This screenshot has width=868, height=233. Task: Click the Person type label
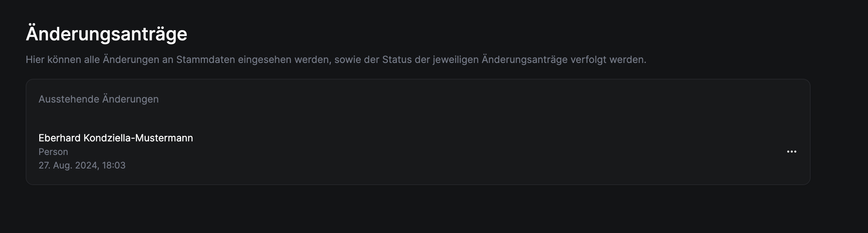53,152
